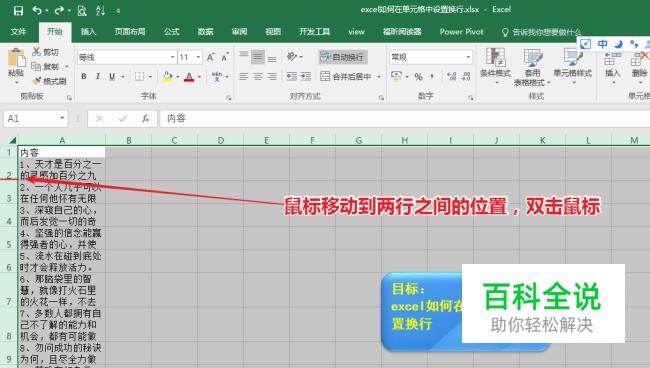Toggle italic formatting
650x368 pixels.
tap(98, 76)
